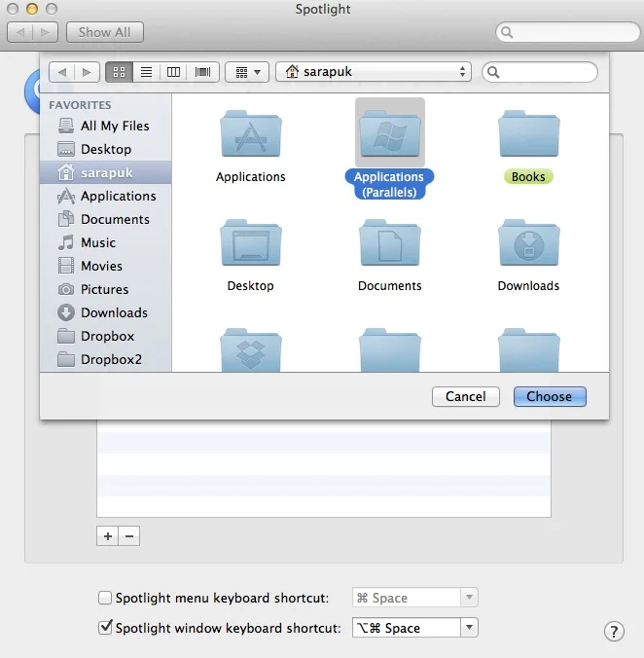Switch file dialog to Cover Flow view

202,72
